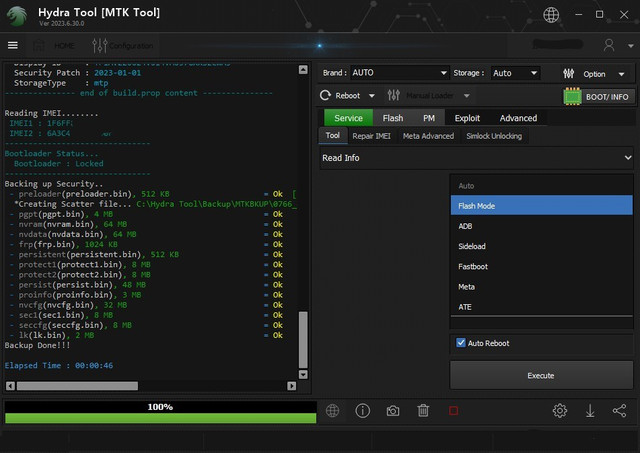Click the horizontal scroll-left arrow
The height and width of the screenshot is (453, 640).
(11, 386)
